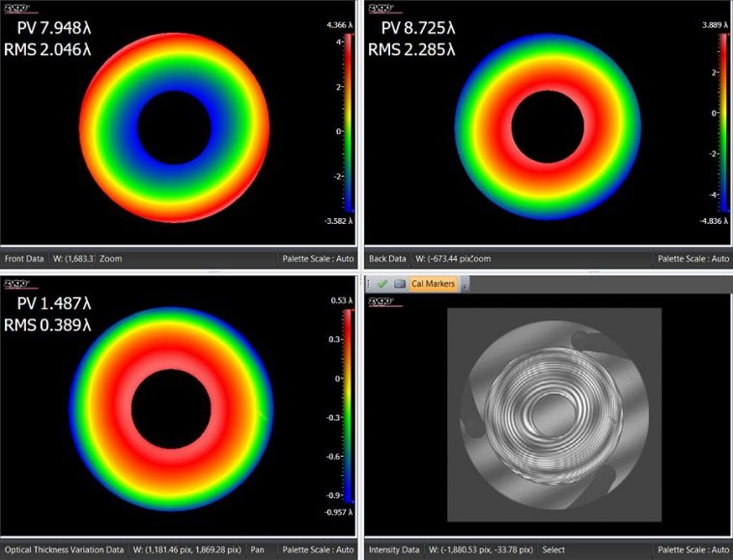Click the Optical Thickness color scale bar

tap(348, 406)
